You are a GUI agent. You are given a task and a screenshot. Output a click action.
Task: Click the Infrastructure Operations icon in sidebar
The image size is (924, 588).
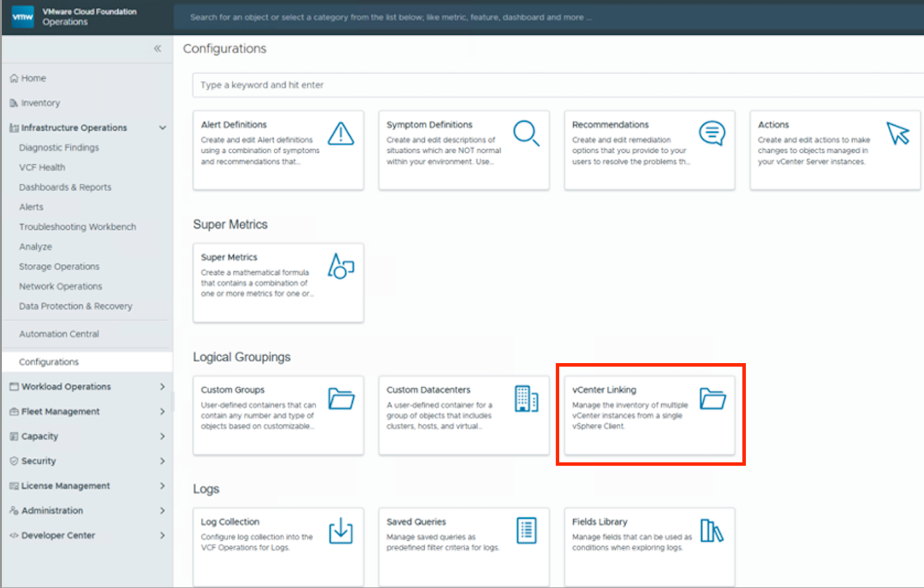click(14, 128)
